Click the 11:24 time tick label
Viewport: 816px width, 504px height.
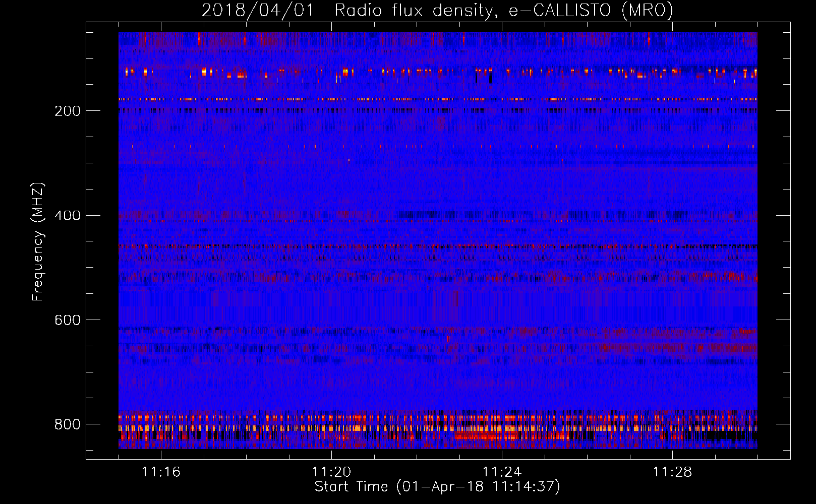(x=502, y=472)
